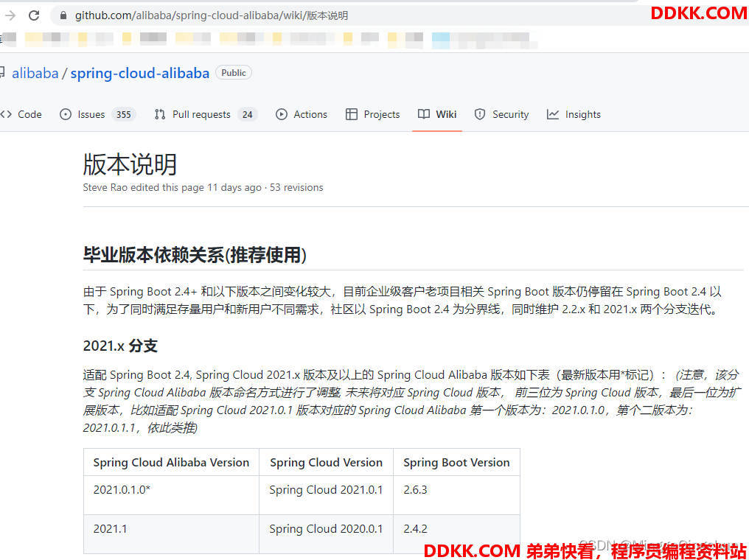The width and height of the screenshot is (749, 560).
Task: Click the text 'Steve Rao edited this page'
Action: 144,188
